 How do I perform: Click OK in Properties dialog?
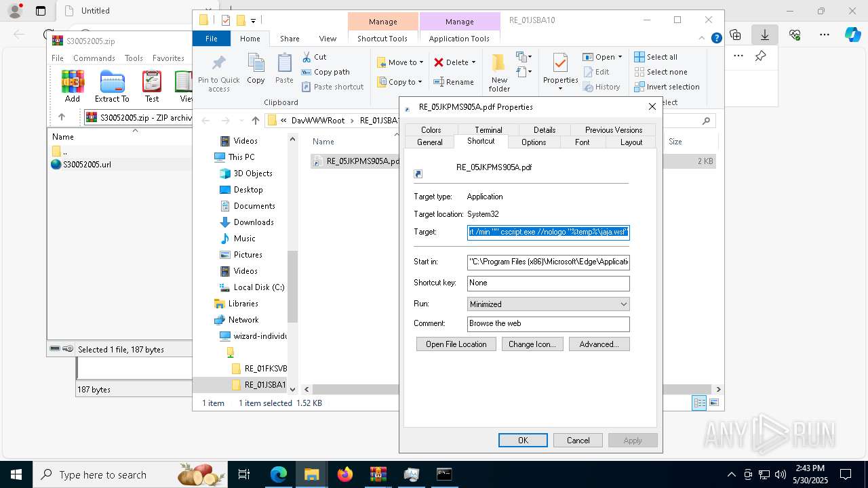click(x=523, y=441)
